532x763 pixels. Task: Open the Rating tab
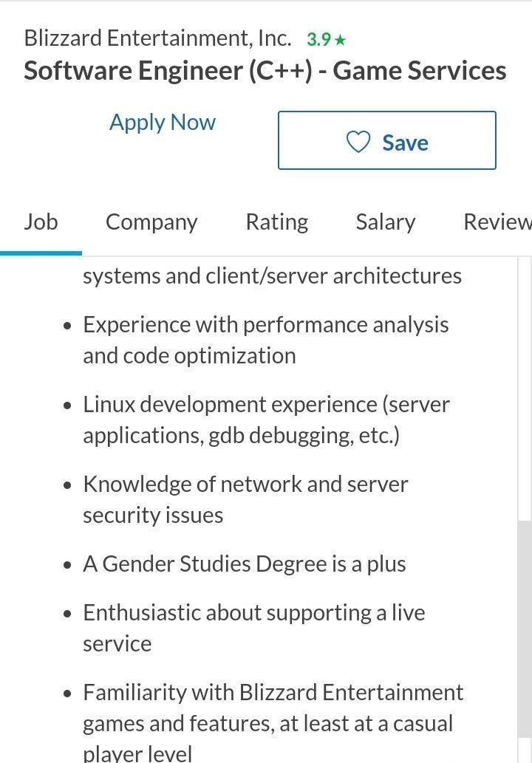pos(277,222)
